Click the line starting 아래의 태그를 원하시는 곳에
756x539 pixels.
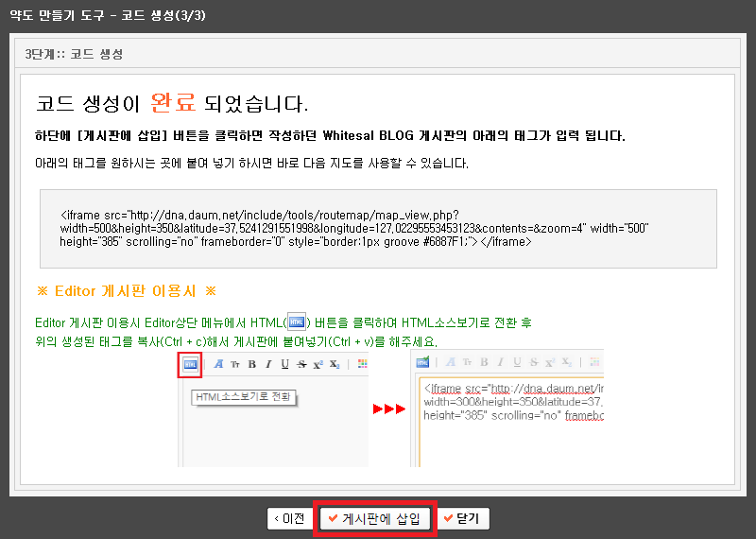point(251,163)
